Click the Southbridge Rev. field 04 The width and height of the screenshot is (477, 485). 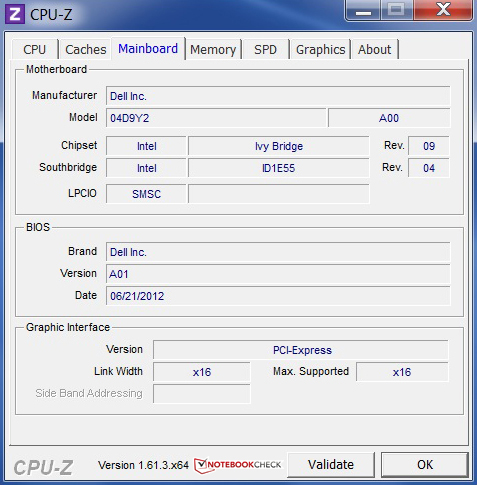429,168
